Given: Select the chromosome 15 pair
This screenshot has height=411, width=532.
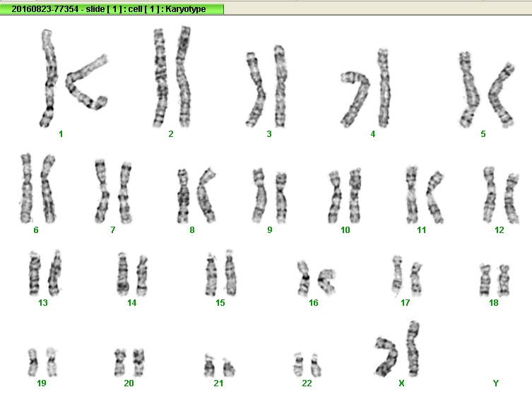Looking at the screenshot, I should click(221, 273).
